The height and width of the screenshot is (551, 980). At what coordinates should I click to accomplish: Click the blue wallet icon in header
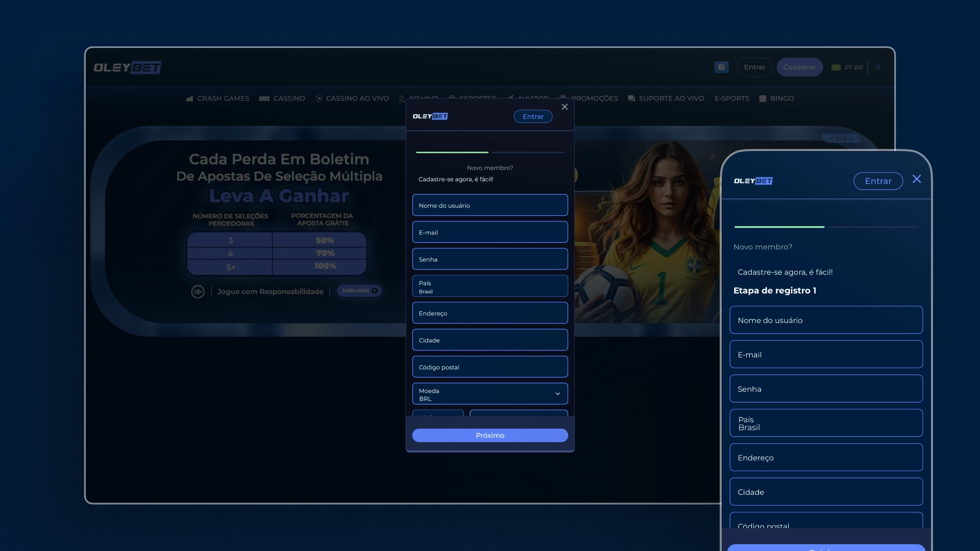[x=721, y=67]
